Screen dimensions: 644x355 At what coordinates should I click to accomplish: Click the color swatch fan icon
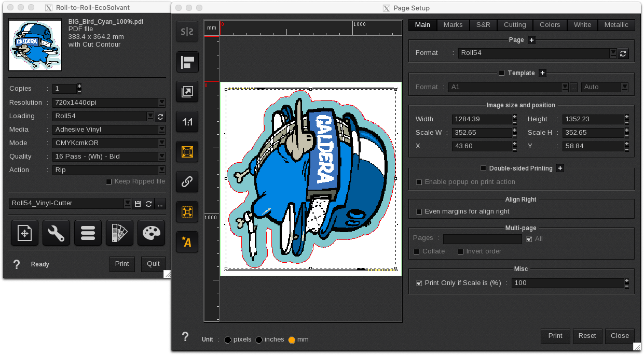(x=119, y=233)
